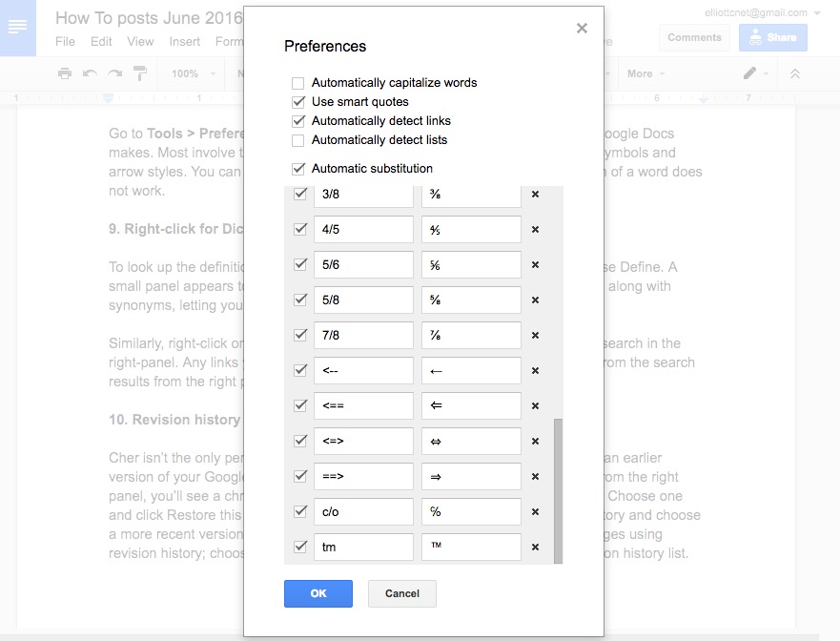
Task: Uncheck the 7/8 substitution row
Action: click(300, 335)
